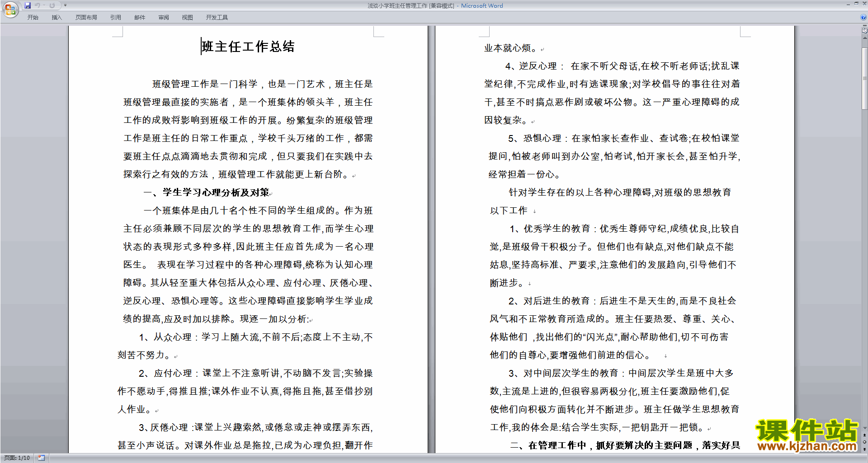Screen dimensions: 868x463
Task: Click the Next Page double-arrow button
Action: click(864, 449)
